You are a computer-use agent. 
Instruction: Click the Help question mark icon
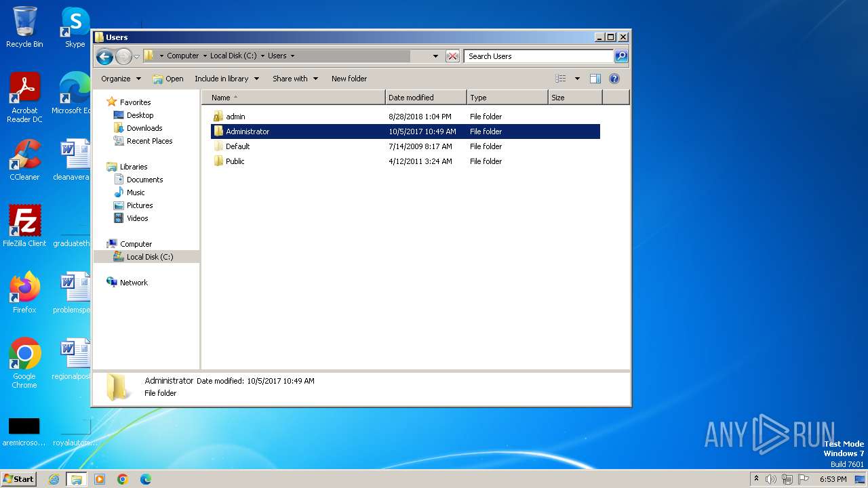click(614, 79)
